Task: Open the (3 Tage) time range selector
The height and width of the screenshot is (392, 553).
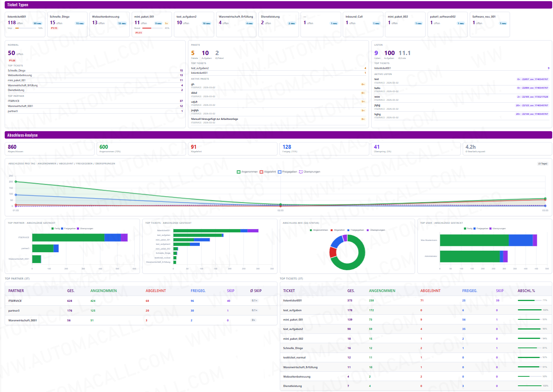Action: point(542,164)
